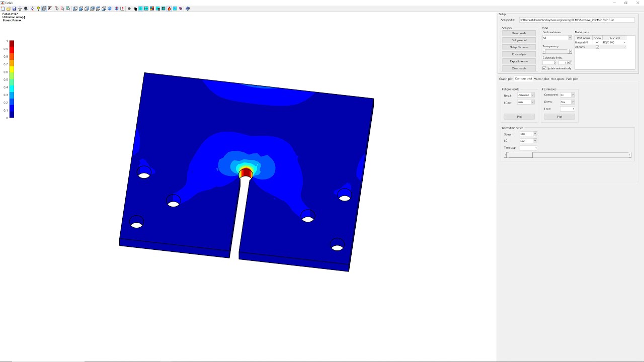Select the first cursor pick tool icon
This screenshot has width=644, height=362.
[57, 9]
